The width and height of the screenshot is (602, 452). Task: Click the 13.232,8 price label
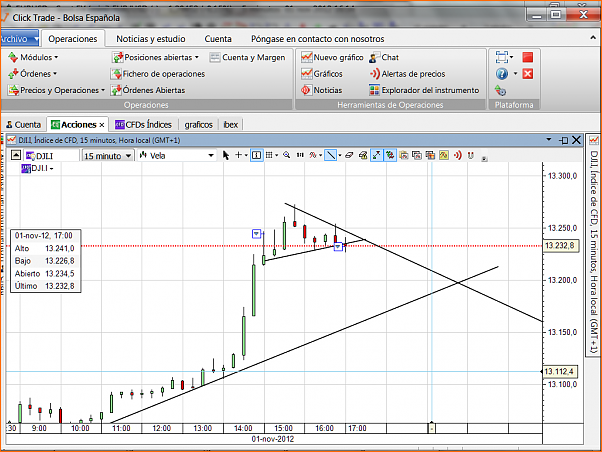pos(560,245)
